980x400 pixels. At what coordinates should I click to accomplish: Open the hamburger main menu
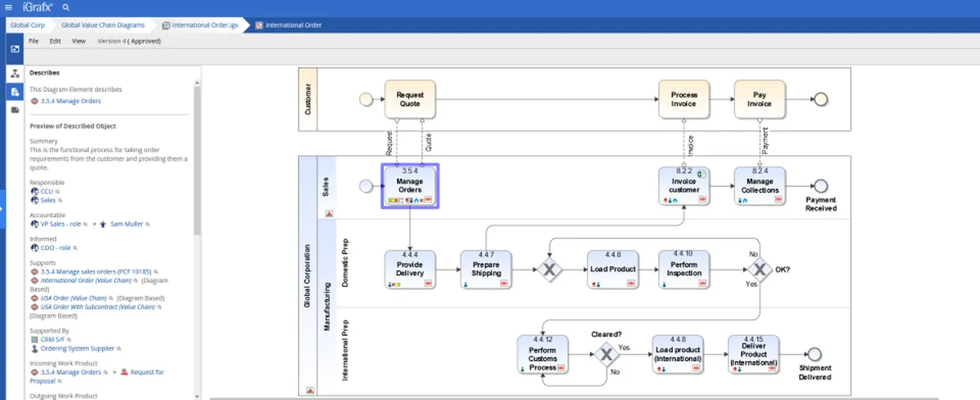pyautogui.click(x=8, y=7)
